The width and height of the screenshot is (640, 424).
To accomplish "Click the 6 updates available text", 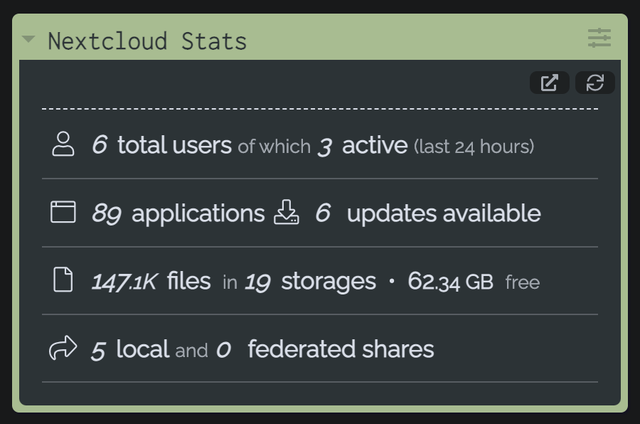I will tap(428, 213).
